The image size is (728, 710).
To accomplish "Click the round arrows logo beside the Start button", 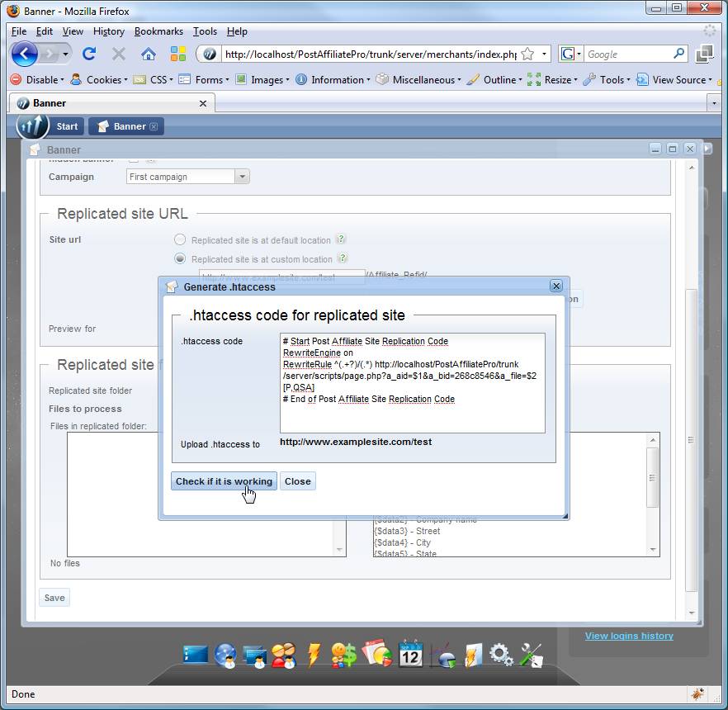I will 32,125.
